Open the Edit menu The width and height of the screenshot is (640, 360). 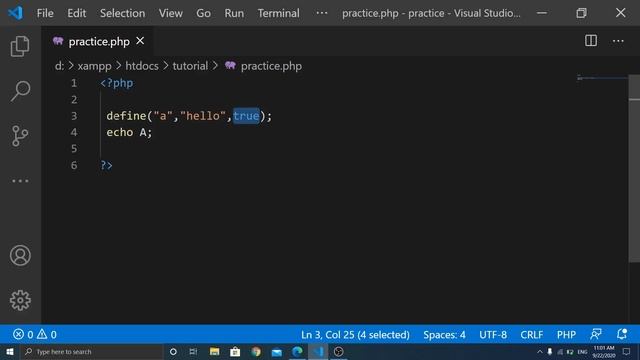click(76, 13)
